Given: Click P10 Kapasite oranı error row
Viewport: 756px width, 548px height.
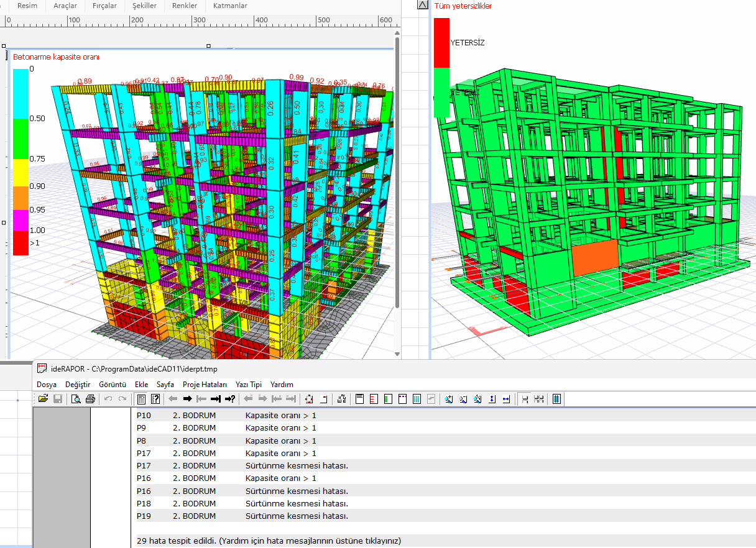Looking at the screenshot, I should tap(280, 416).
